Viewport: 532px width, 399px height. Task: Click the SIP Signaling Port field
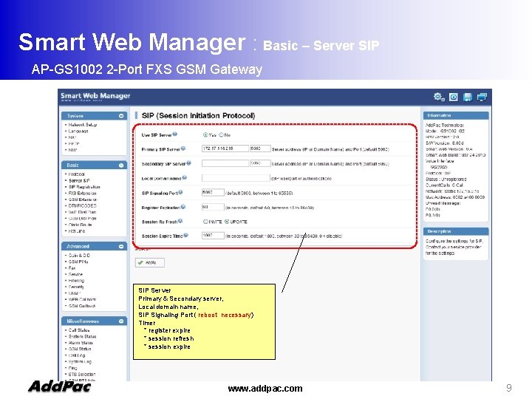tap(213, 192)
